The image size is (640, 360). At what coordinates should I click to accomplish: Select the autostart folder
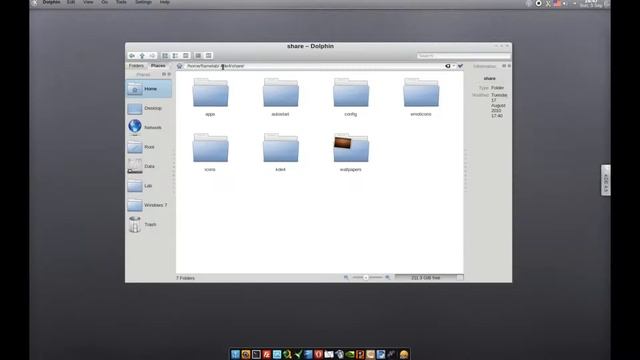point(280,97)
